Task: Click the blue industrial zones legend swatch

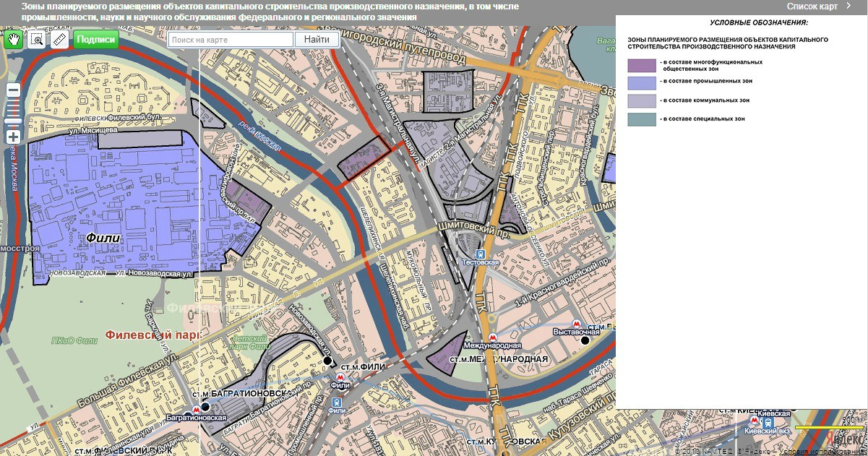Action: (x=641, y=83)
